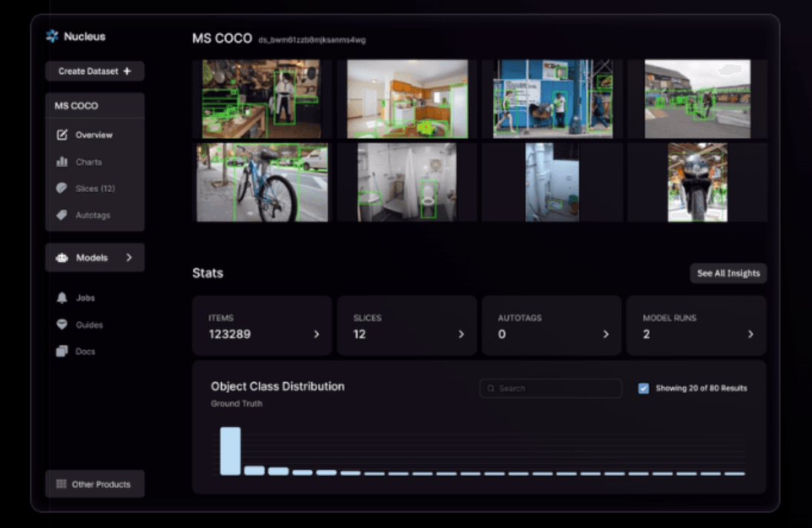Select Overview in the sidebar
812x528 pixels.
click(93, 135)
